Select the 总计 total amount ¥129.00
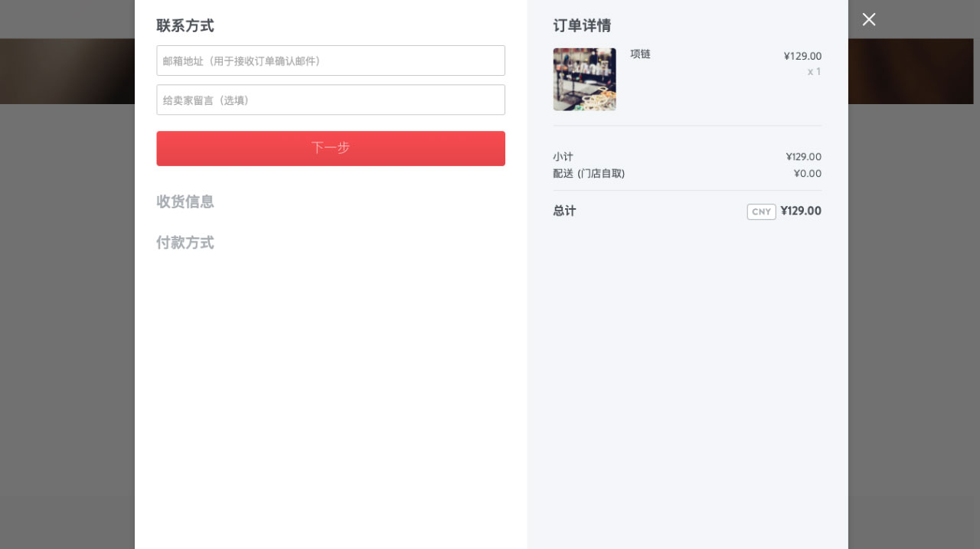The height and width of the screenshot is (549, 980). click(801, 211)
